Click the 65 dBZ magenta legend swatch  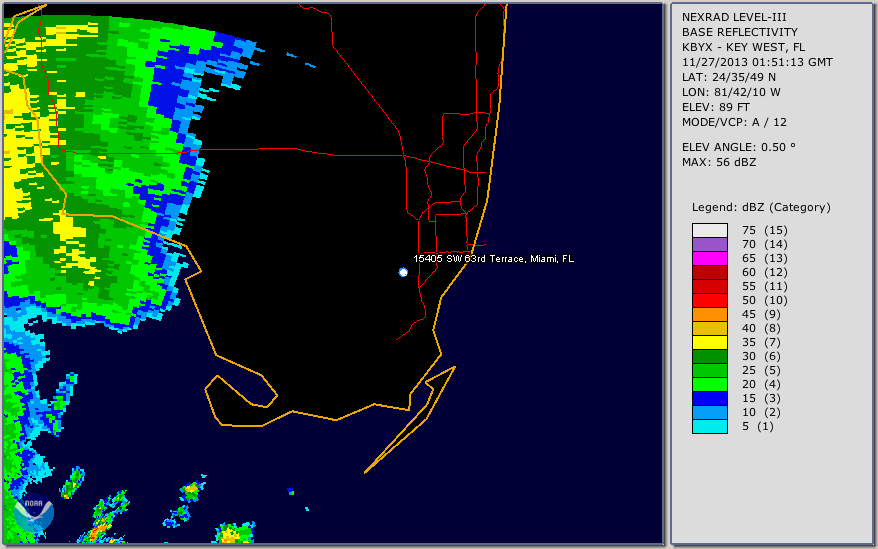(709, 258)
